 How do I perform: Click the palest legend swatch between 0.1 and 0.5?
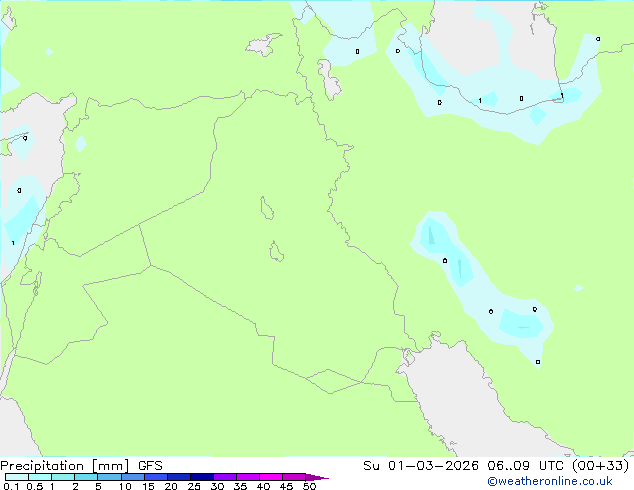pos(17,477)
